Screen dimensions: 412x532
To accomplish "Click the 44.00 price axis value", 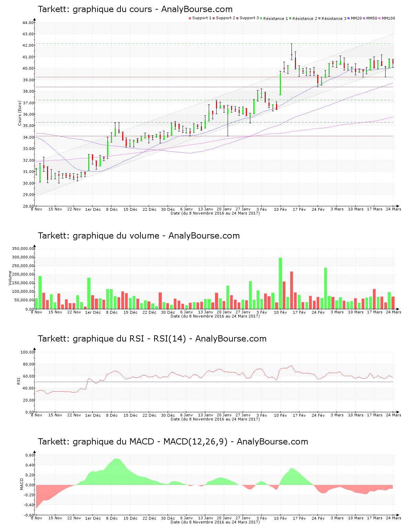I will [28, 23].
